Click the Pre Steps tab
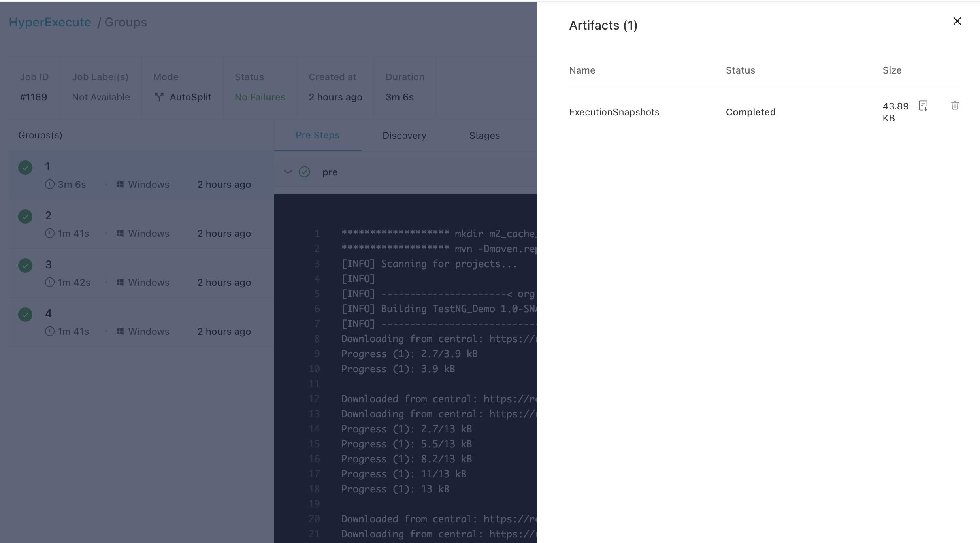 318,136
